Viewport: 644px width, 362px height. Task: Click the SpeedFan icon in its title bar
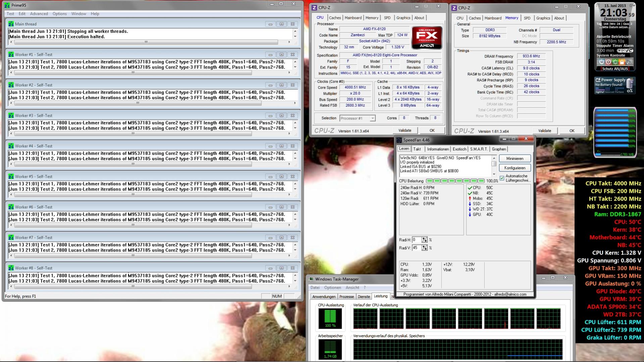(x=399, y=140)
